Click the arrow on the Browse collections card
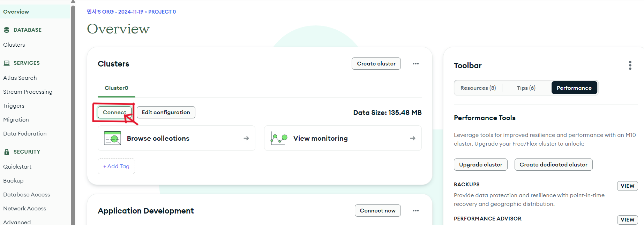644x225 pixels. pos(246,138)
